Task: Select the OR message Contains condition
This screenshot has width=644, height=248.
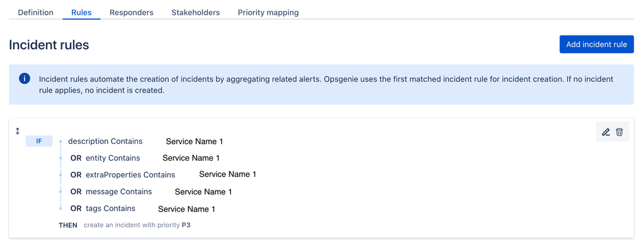Action: (111, 192)
